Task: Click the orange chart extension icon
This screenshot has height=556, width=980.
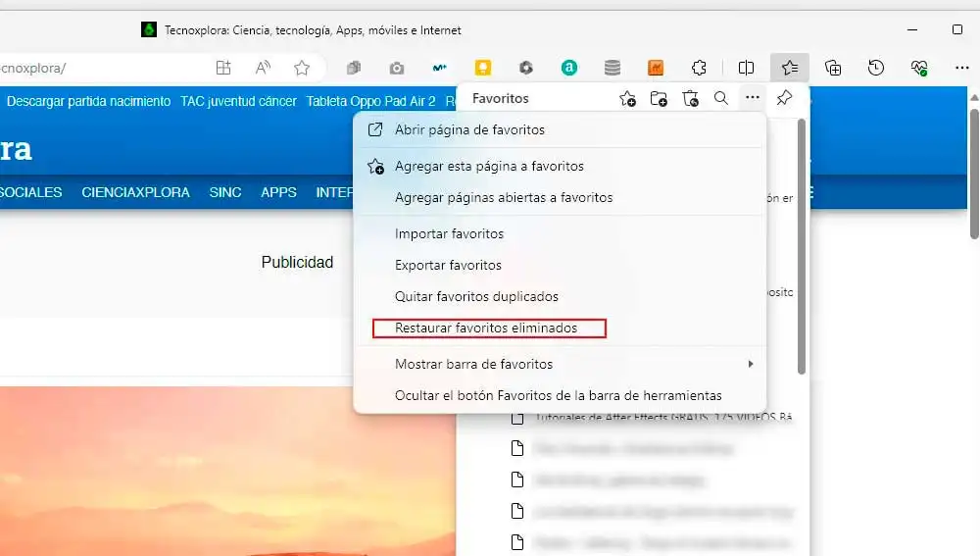Action: 656,68
